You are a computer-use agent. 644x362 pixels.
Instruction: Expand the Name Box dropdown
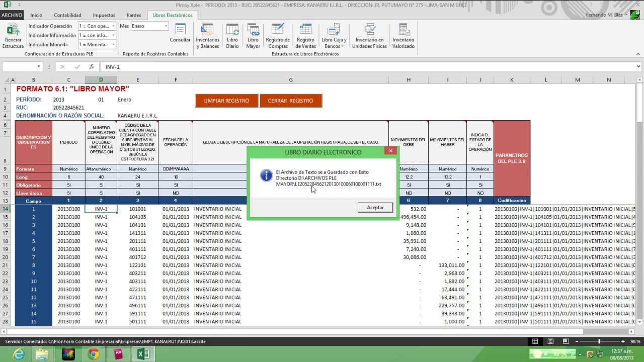(x=39, y=67)
